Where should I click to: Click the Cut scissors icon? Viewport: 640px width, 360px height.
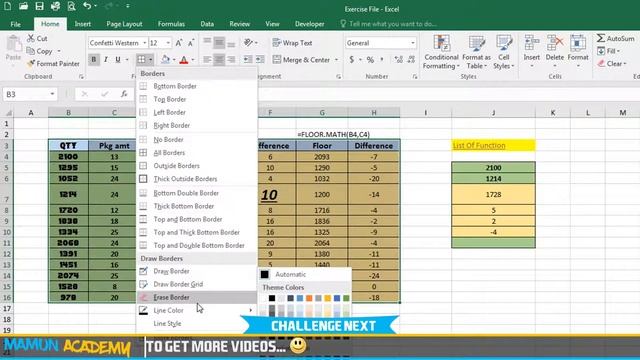click(31, 38)
